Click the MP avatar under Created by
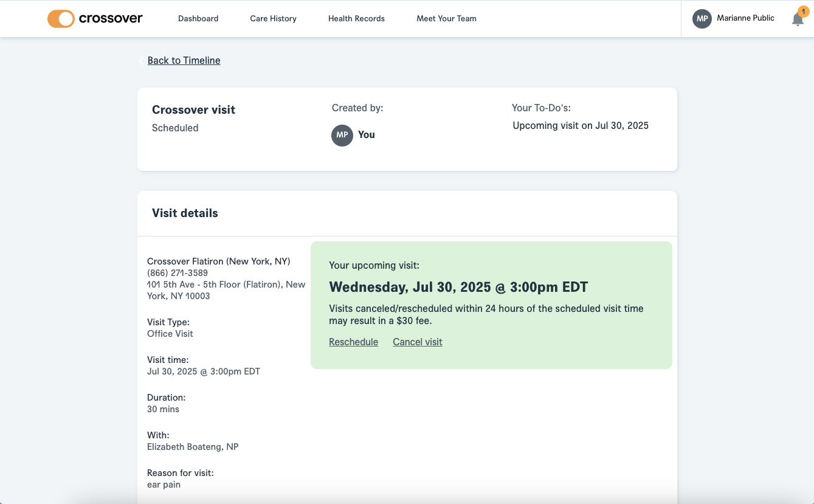 (342, 135)
